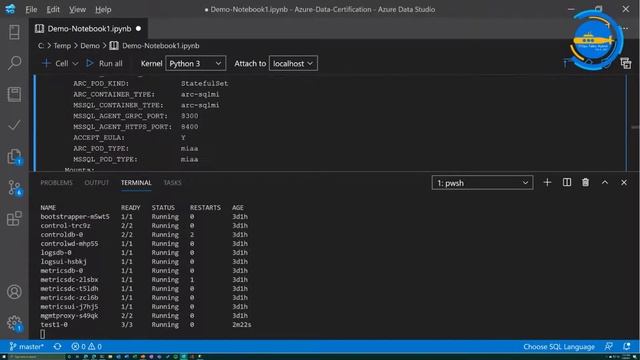Switch to the PROBLEMS panel tab
640x360 pixels.
pos(56,182)
